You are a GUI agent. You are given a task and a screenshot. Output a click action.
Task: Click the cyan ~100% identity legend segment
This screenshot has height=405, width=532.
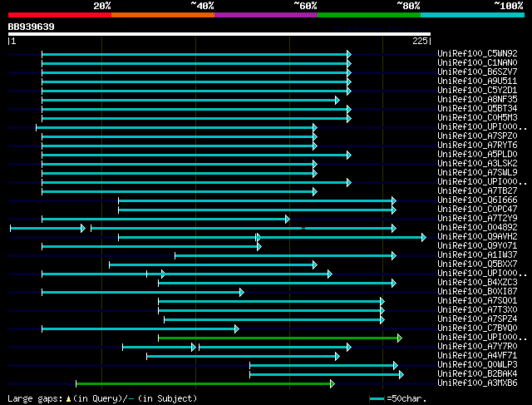(473, 15)
